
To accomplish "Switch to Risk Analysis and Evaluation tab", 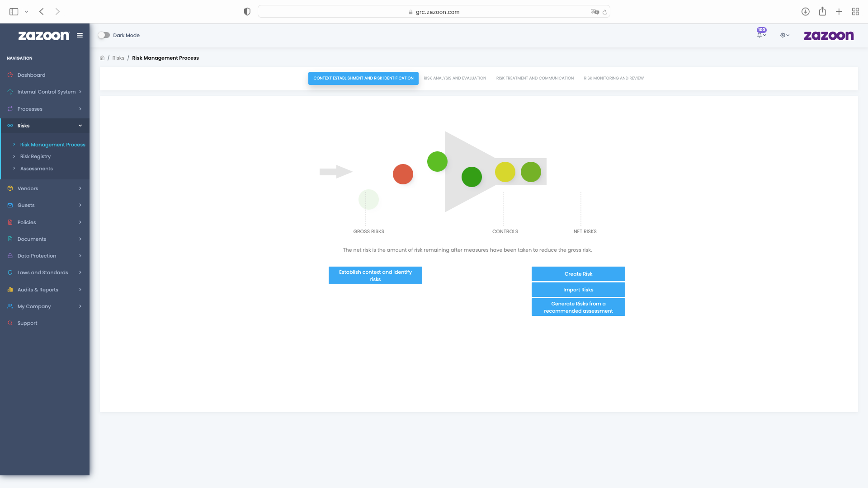I will (454, 78).
